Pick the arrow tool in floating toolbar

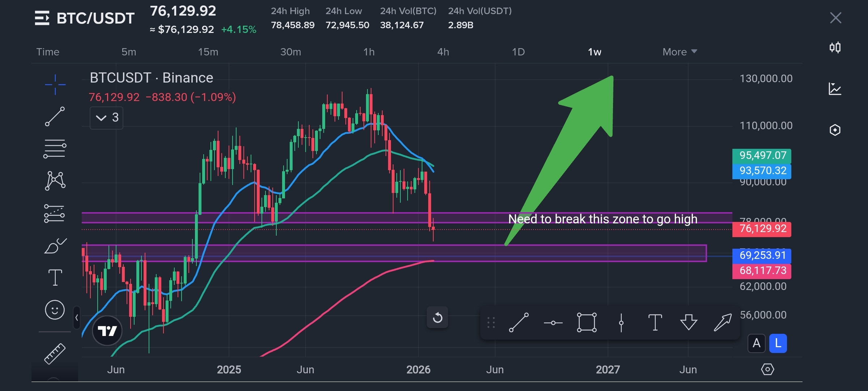pos(723,322)
